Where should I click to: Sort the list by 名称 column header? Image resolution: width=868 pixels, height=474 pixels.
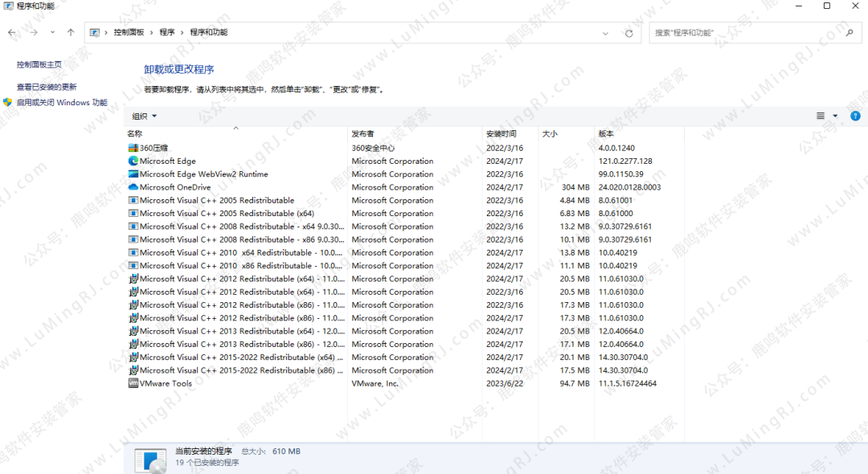coord(135,133)
